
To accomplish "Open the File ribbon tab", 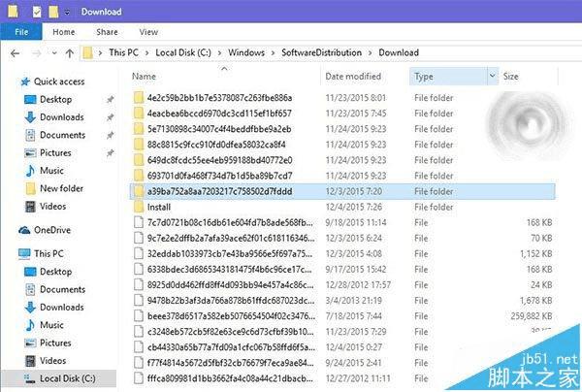I will tap(21, 32).
